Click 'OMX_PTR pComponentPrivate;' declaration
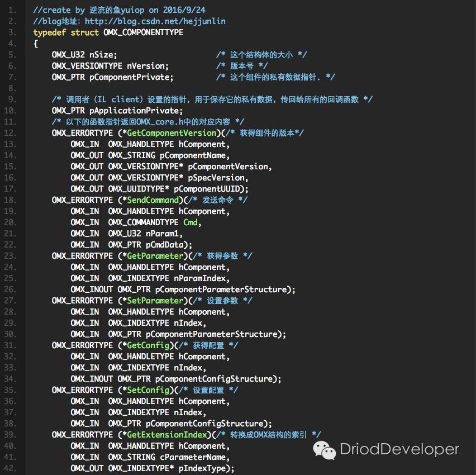The image size is (476, 475). click(x=112, y=77)
